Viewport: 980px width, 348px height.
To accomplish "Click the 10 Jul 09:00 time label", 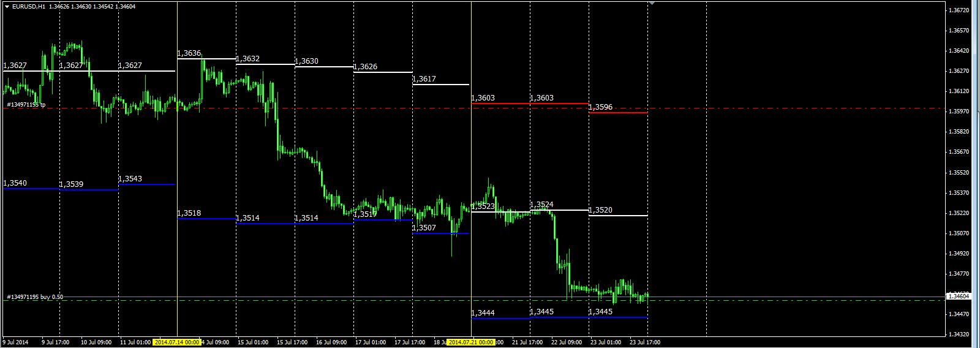I will click(x=96, y=342).
